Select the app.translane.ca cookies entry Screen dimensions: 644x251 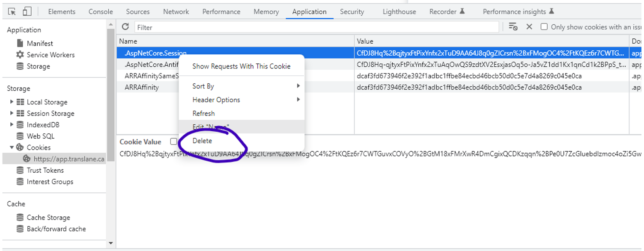point(69,159)
